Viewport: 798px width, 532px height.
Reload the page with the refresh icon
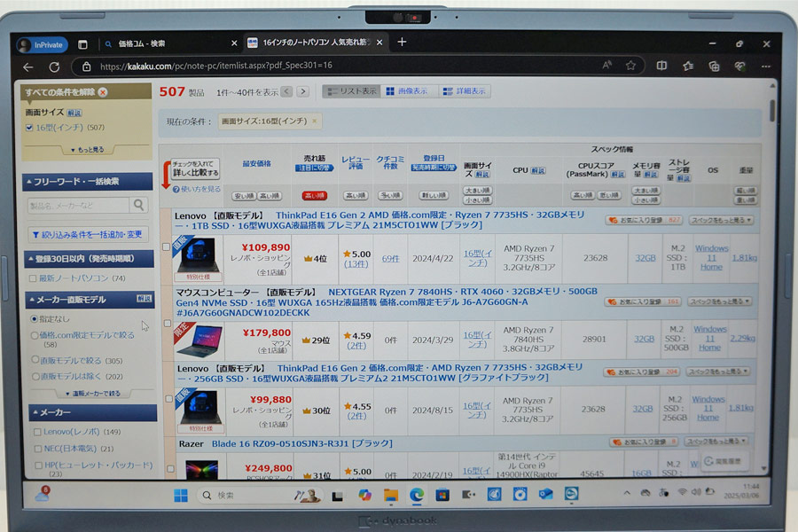point(54,66)
